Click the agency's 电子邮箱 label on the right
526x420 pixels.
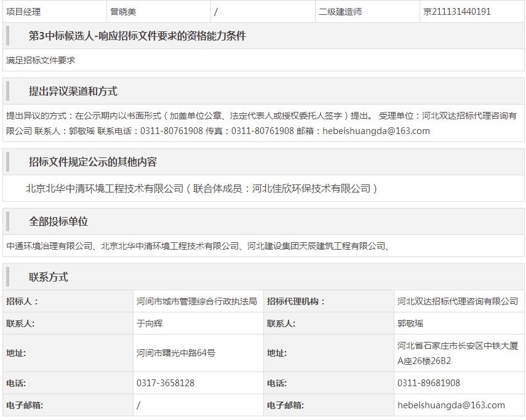click(285, 405)
